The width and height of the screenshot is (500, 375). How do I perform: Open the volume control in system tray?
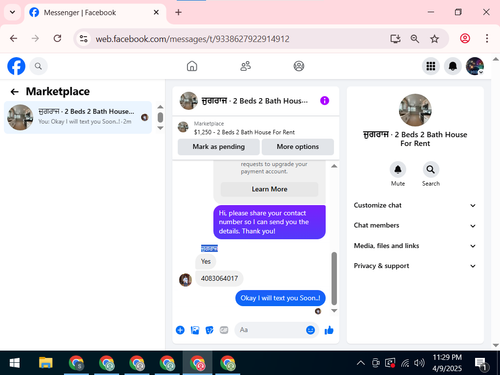coord(419,363)
